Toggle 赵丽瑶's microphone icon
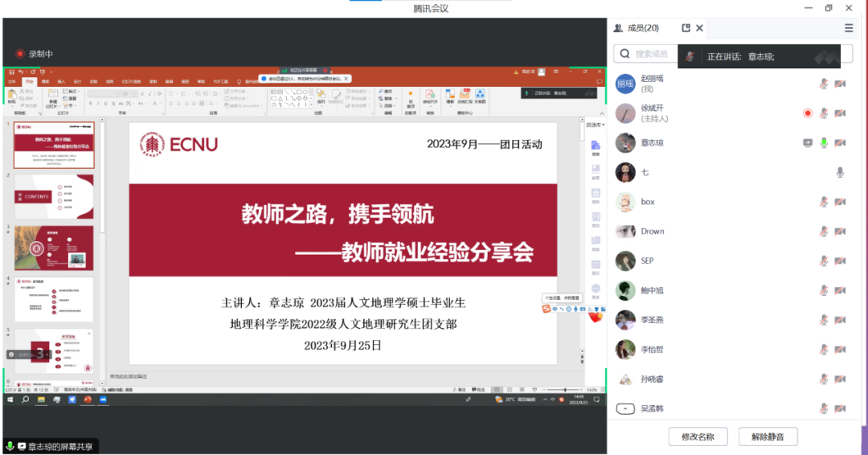The width and height of the screenshot is (868, 455). pos(824,84)
